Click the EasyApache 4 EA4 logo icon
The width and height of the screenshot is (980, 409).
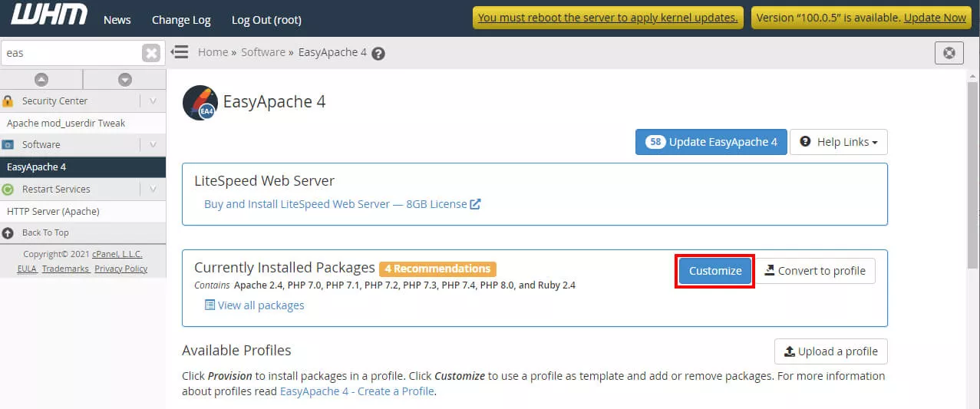[200, 103]
